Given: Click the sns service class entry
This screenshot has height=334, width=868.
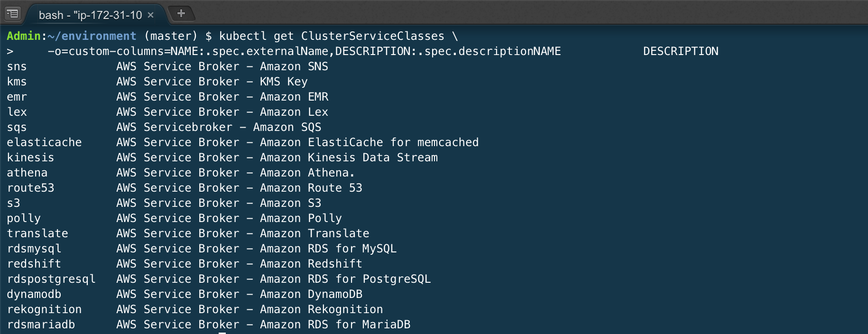Looking at the screenshot, I should pyautogui.click(x=17, y=66).
